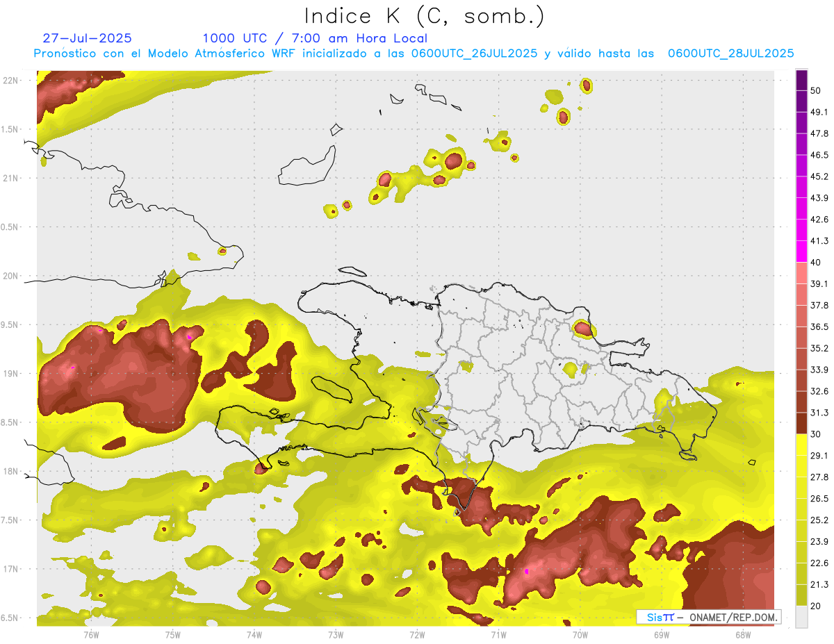Click the legend value "21.3"
Viewport: 834px width, 644px height.
tap(819, 584)
